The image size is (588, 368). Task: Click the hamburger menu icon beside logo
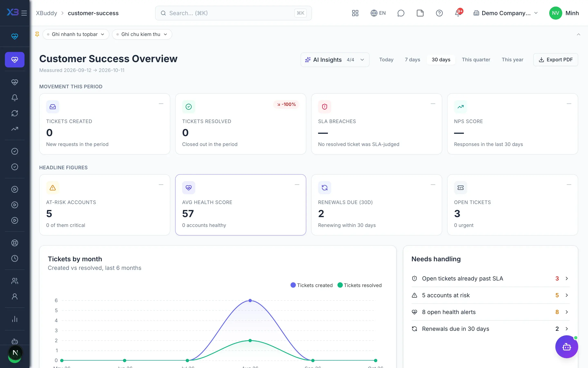pyautogui.click(x=24, y=13)
